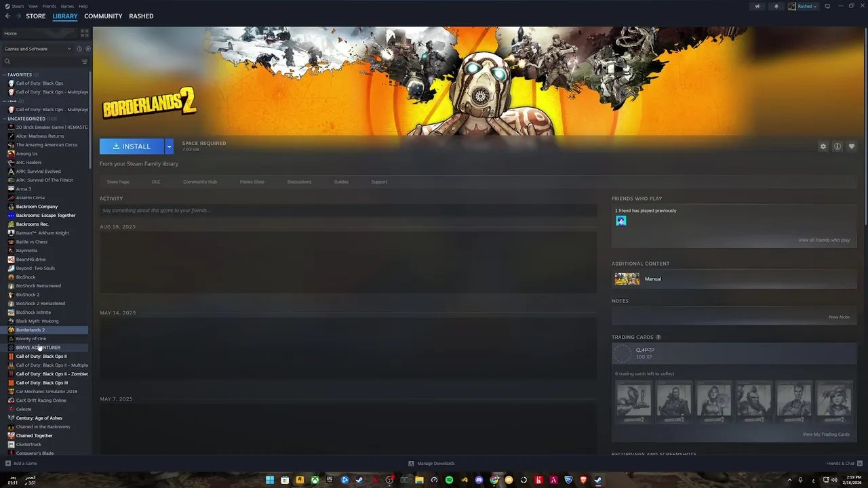
Task: Click the activity status input field
Action: click(348, 211)
